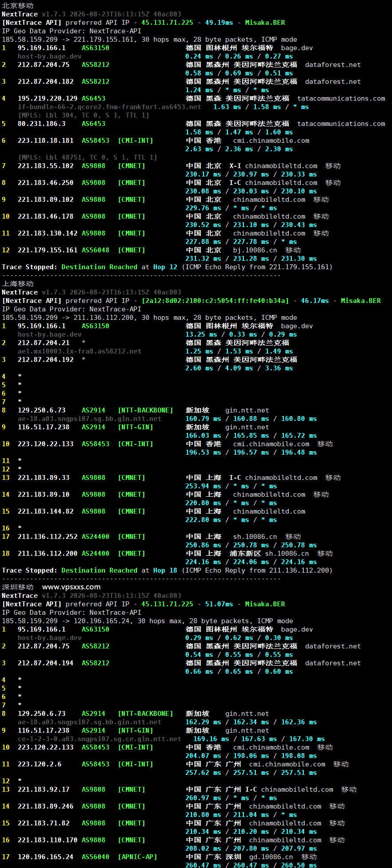Click hop IP 221.183.46.250
Image resolution: width=392 pixels, height=868 pixels.
[x=46, y=183]
